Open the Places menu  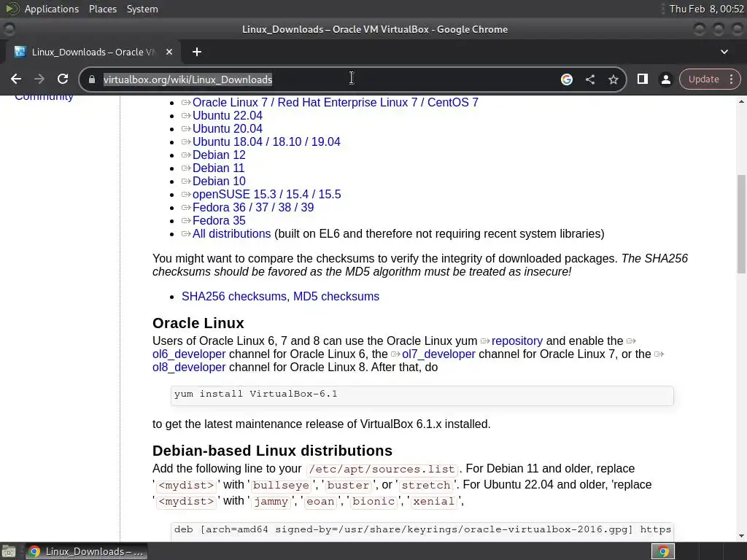102,9
